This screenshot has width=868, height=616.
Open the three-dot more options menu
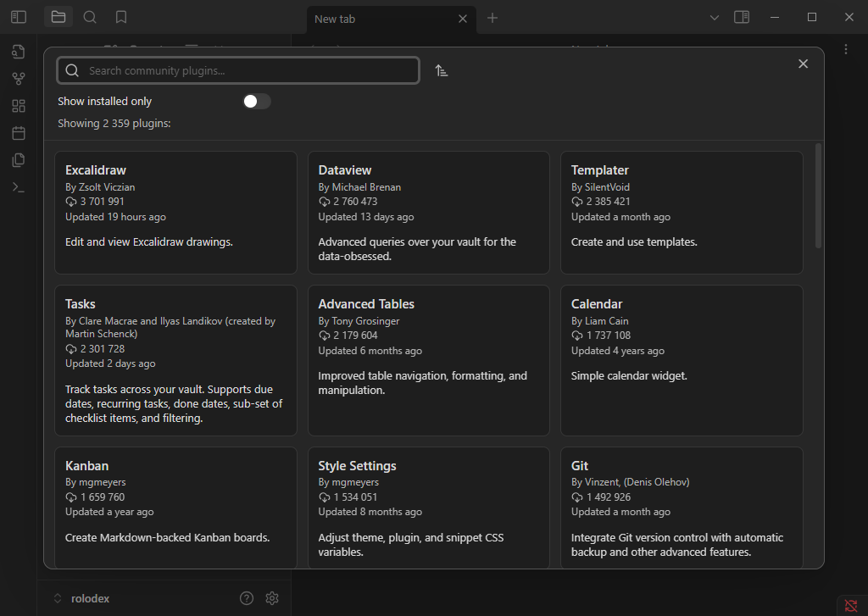(x=846, y=49)
